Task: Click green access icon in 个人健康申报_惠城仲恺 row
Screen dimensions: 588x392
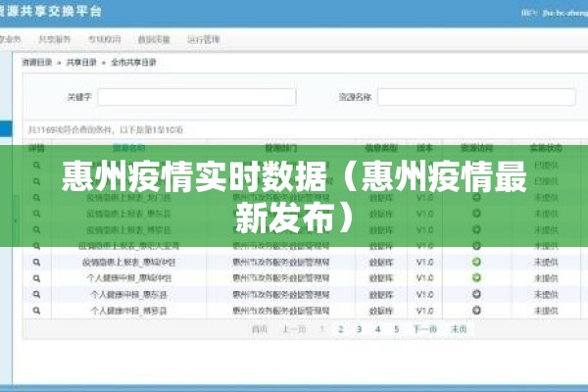Action: (476, 278)
